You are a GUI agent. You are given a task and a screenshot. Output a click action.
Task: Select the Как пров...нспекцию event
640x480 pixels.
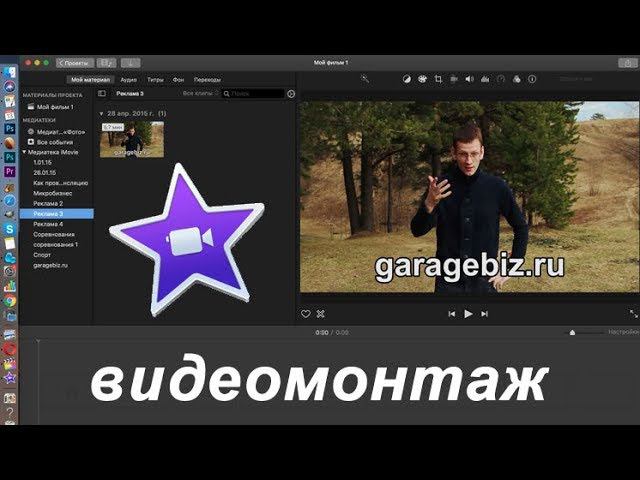pos(60,183)
